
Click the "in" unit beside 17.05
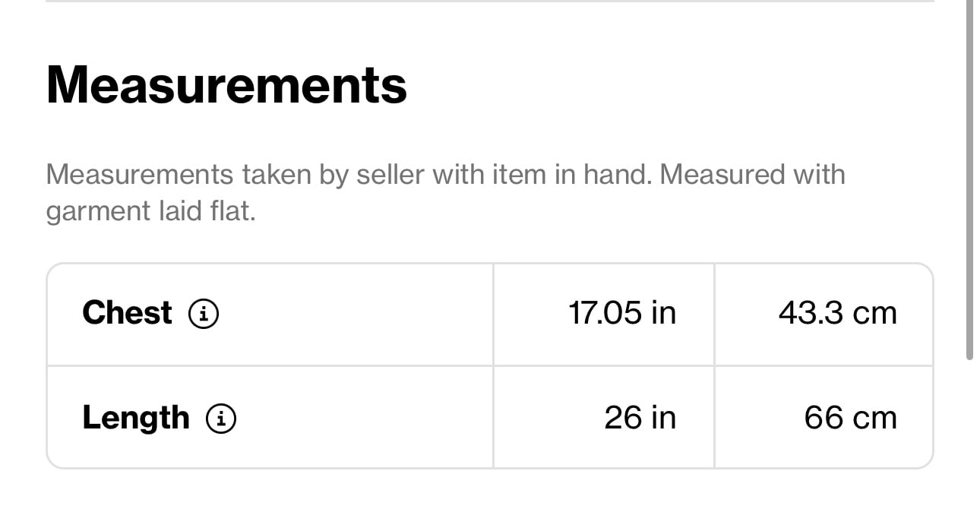pyautogui.click(x=664, y=313)
